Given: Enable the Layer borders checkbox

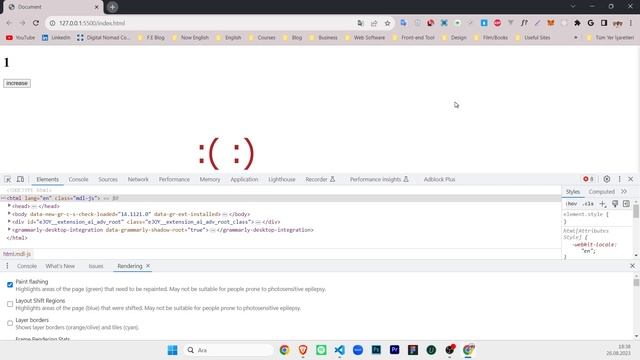Looking at the screenshot, I should [x=10, y=323].
